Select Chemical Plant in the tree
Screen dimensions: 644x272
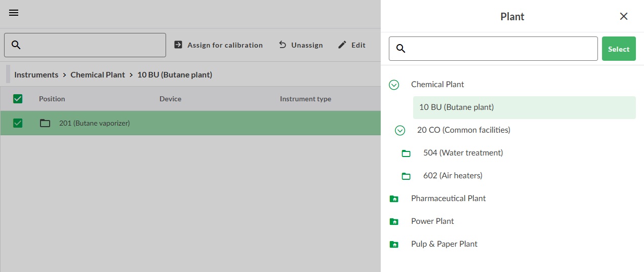pyautogui.click(x=437, y=85)
